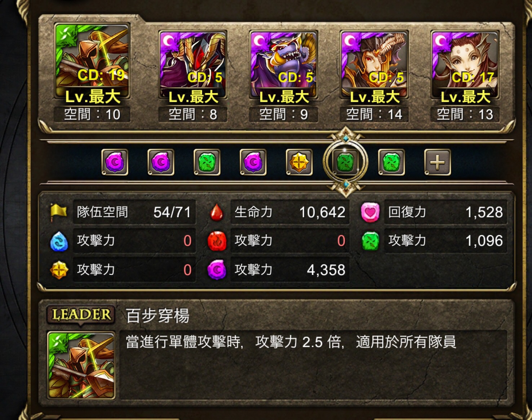Viewport: 532px width, 420px height.
Task: Choose the horned girl card with 空間 14
Action: pyautogui.click(x=374, y=64)
